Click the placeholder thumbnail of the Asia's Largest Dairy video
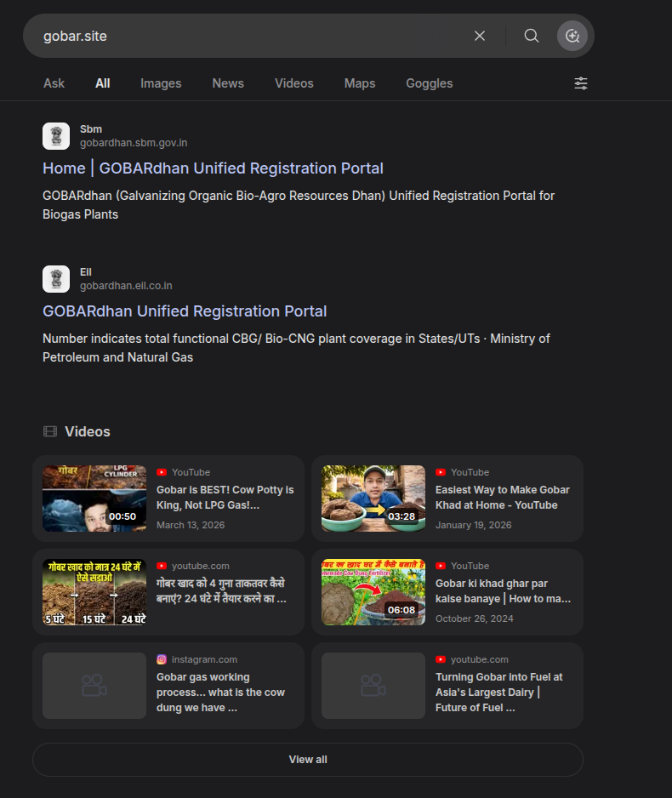 tap(373, 686)
